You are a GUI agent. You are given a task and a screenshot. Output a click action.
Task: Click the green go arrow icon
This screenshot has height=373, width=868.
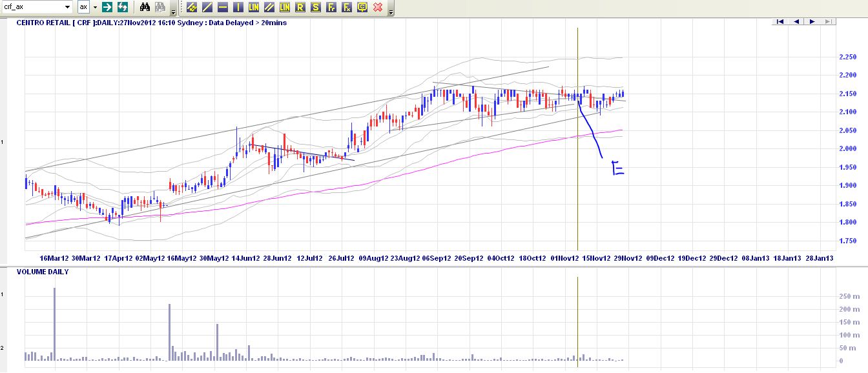[x=107, y=7]
